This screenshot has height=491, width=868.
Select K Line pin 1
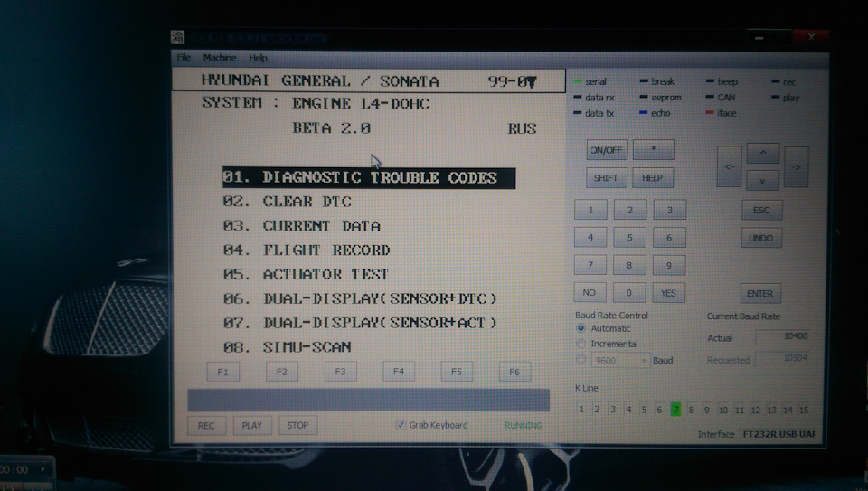click(x=581, y=410)
